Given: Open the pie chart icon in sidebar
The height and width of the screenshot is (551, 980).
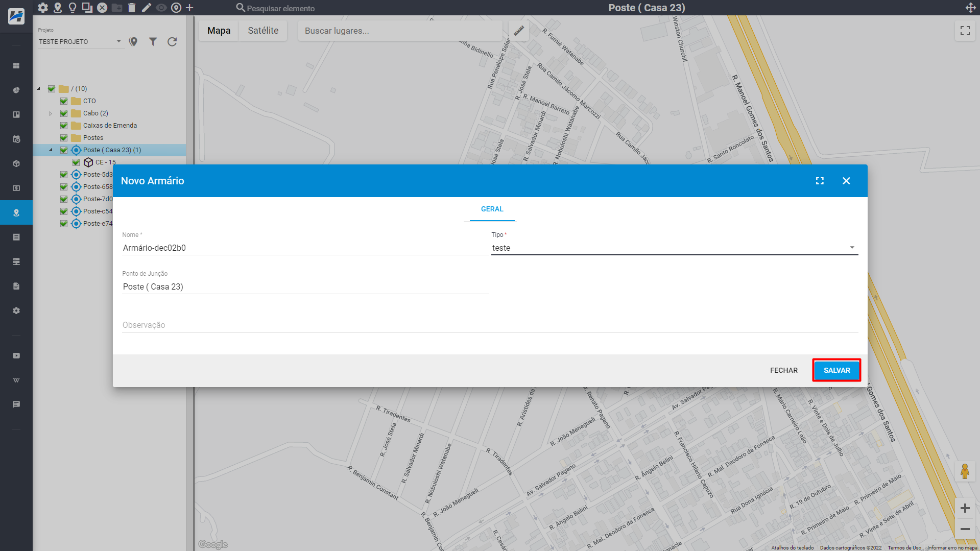Looking at the screenshot, I should (x=16, y=90).
